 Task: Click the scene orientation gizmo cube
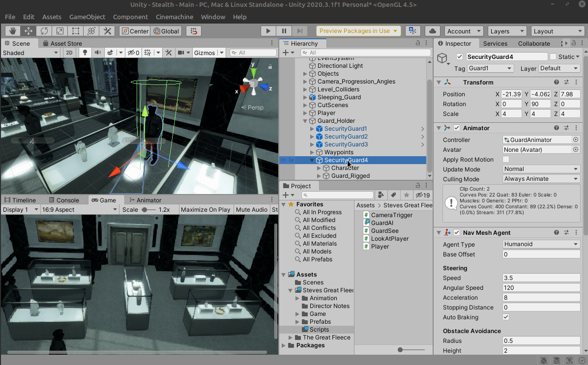point(254,82)
